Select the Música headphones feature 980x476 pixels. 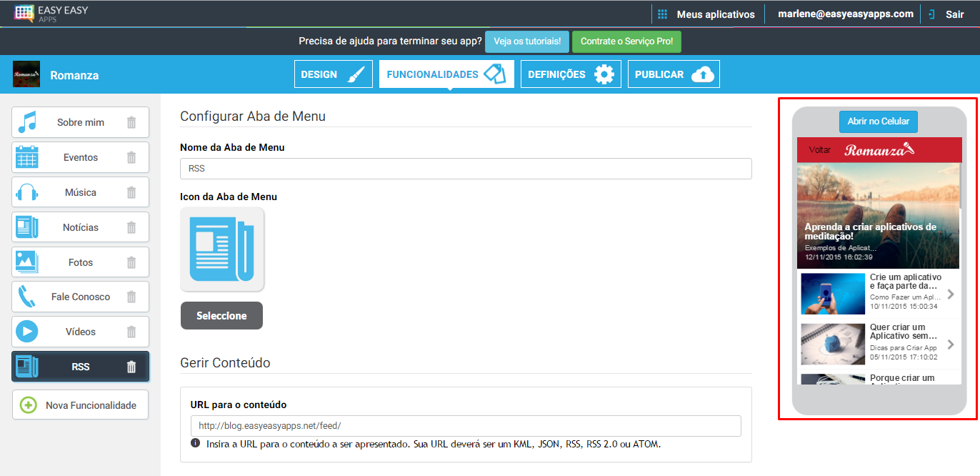tap(71, 192)
